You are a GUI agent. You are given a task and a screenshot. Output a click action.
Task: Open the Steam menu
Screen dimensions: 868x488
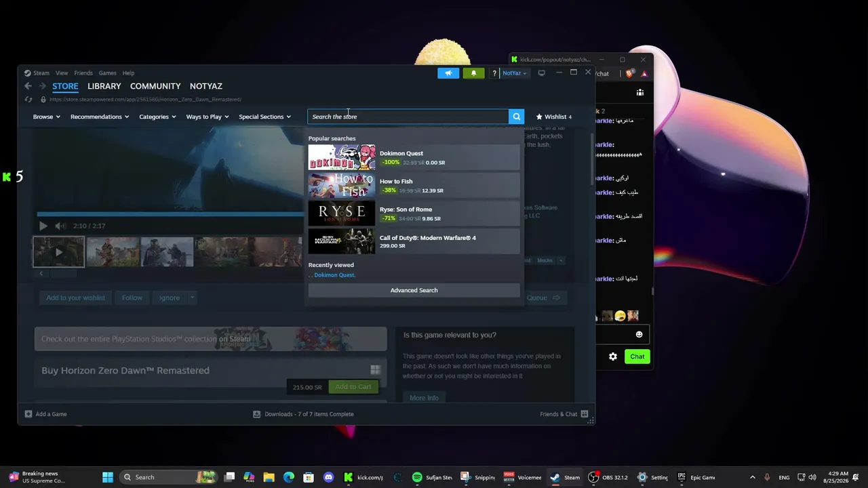pyautogui.click(x=41, y=73)
